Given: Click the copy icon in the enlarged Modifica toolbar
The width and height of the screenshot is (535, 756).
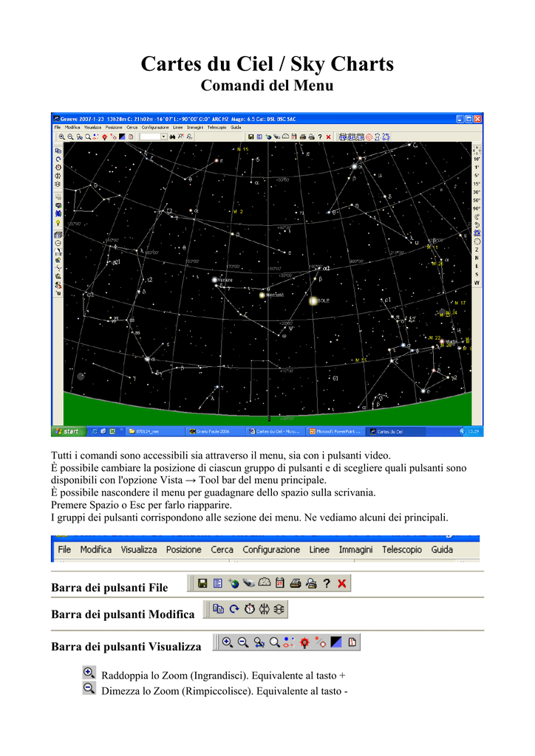Looking at the screenshot, I should tap(219, 609).
